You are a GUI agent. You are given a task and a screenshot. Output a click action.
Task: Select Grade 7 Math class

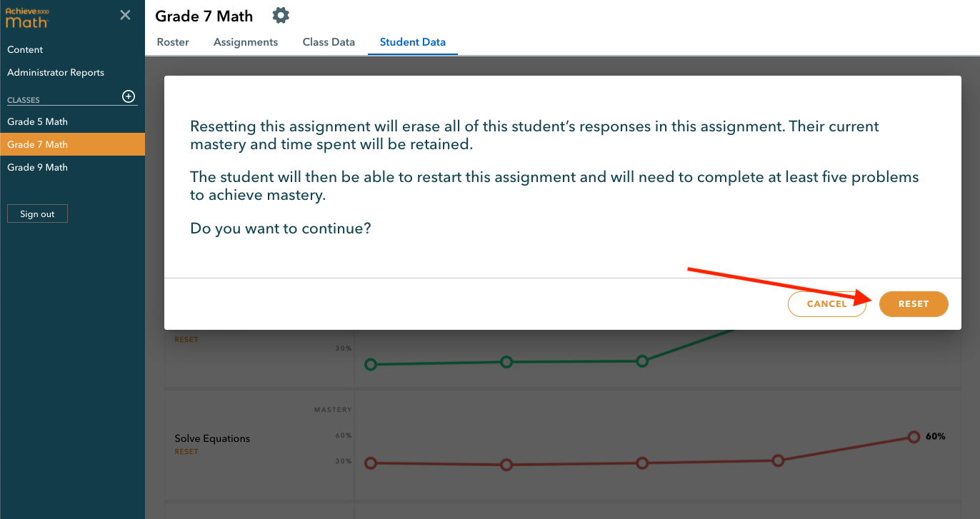click(72, 144)
